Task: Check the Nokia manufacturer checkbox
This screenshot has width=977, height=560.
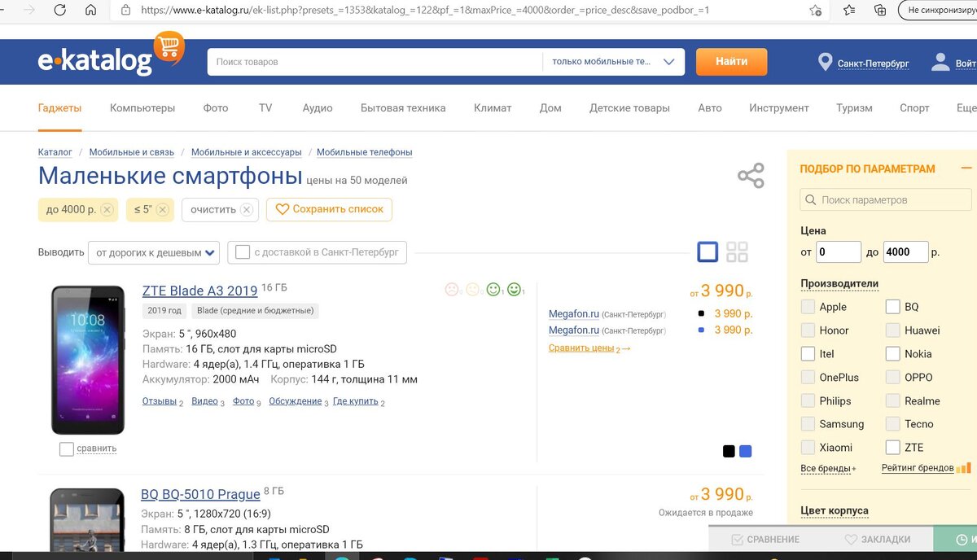Action: [x=892, y=354]
